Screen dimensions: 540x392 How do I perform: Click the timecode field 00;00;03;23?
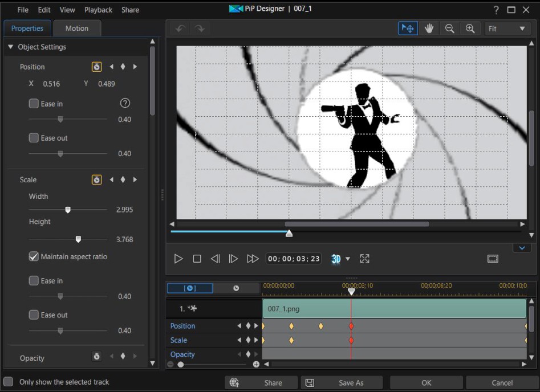(294, 259)
